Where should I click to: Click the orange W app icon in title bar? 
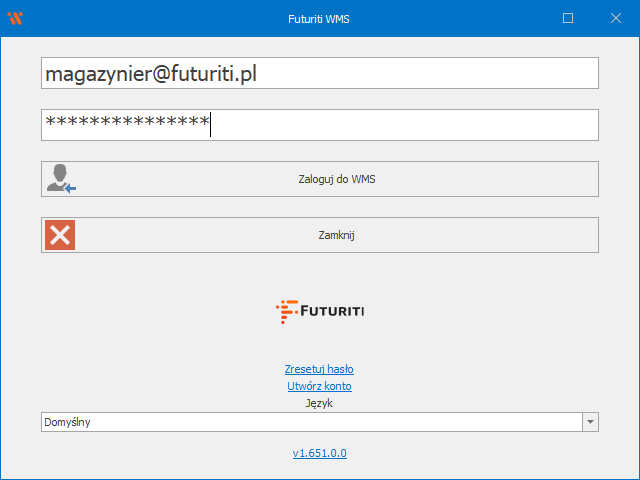click(x=14, y=18)
